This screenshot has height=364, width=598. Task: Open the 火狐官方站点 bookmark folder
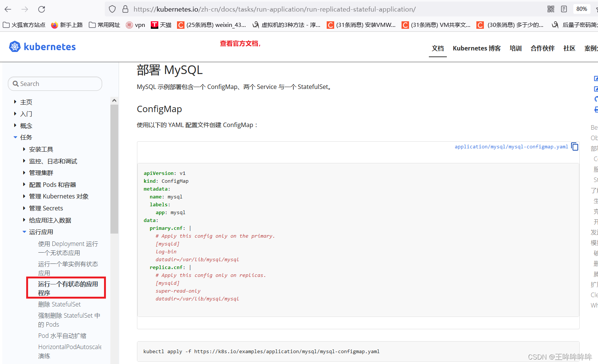tap(24, 25)
